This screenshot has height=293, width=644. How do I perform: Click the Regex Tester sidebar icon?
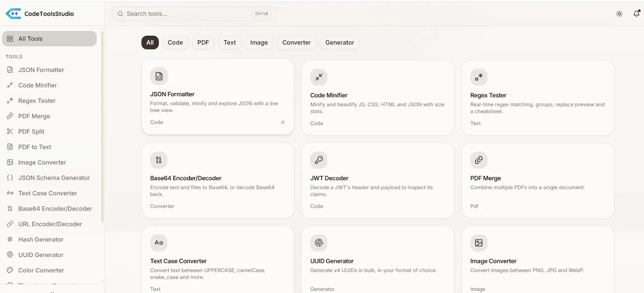coord(10,100)
